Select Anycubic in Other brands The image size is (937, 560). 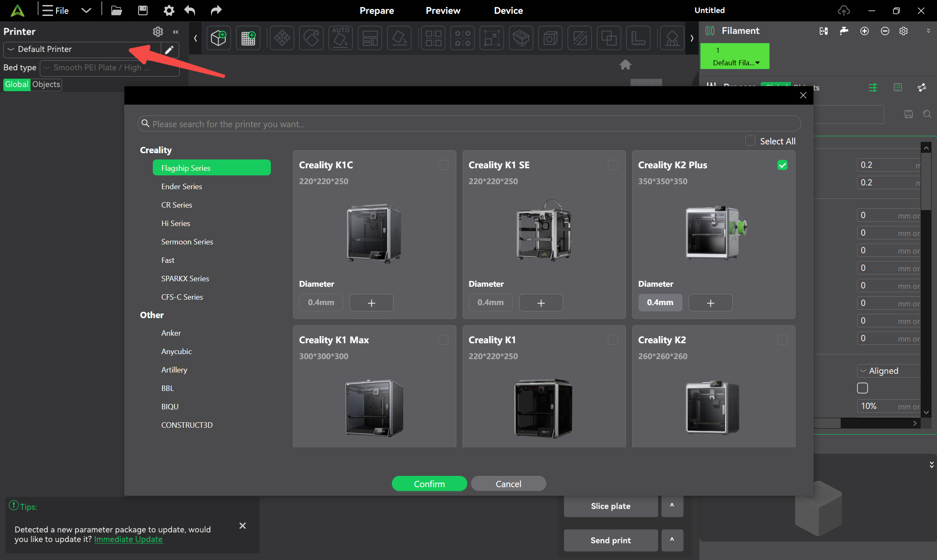point(176,351)
